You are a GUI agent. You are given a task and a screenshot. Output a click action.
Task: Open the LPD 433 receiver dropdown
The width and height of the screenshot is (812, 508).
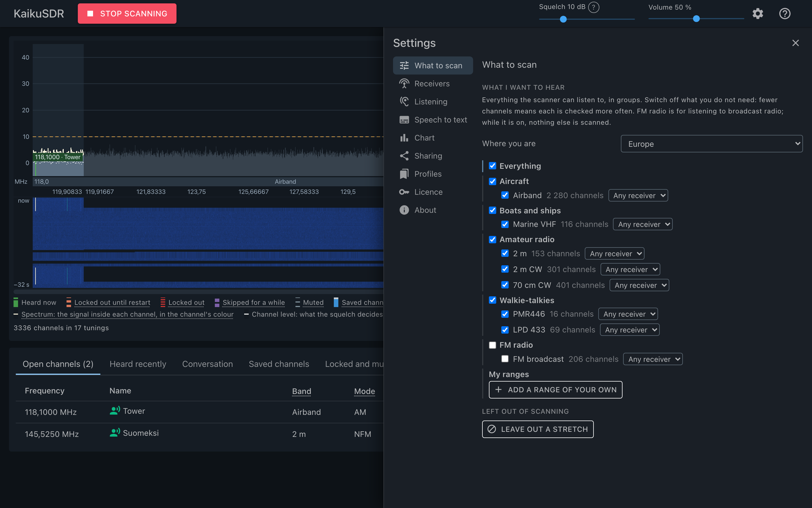630,330
